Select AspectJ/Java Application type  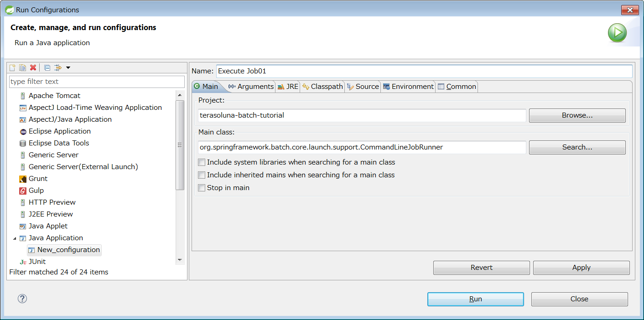(x=70, y=119)
